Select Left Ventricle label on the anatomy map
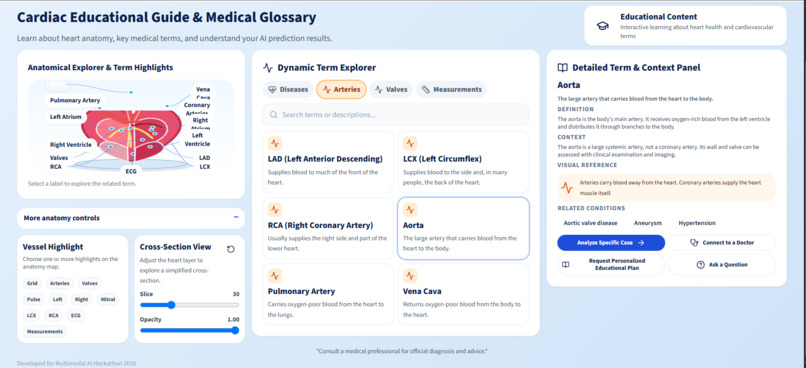806x368 pixels. (197, 139)
